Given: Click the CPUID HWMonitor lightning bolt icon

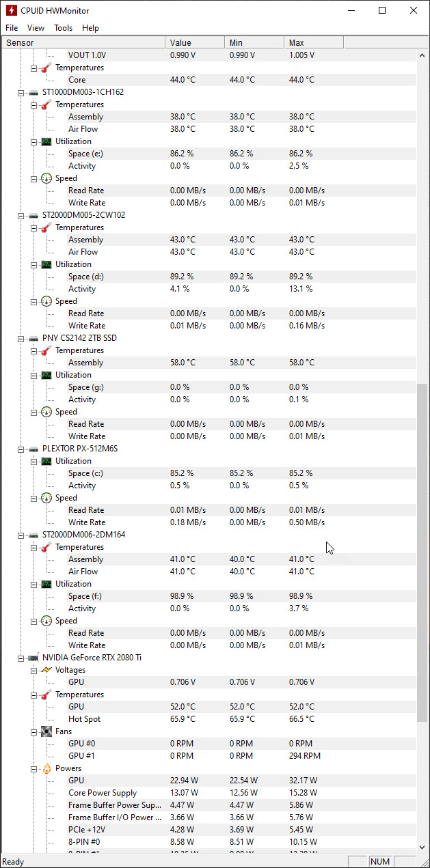Looking at the screenshot, I should (x=11, y=10).
